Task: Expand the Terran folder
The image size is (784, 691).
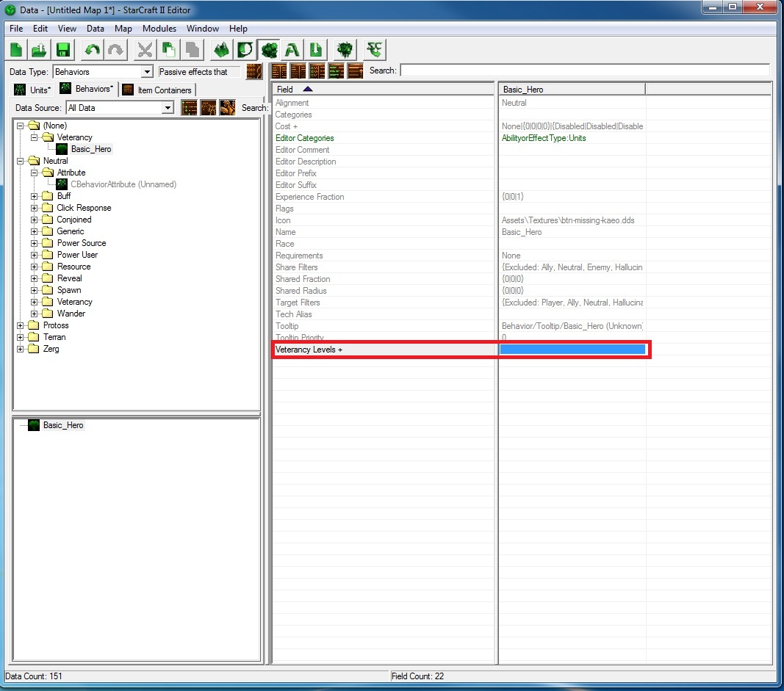Action: click(20, 337)
